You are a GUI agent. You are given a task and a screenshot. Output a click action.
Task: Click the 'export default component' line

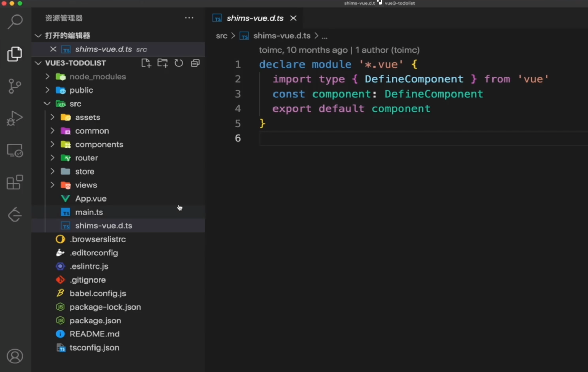[x=351, y=109]
